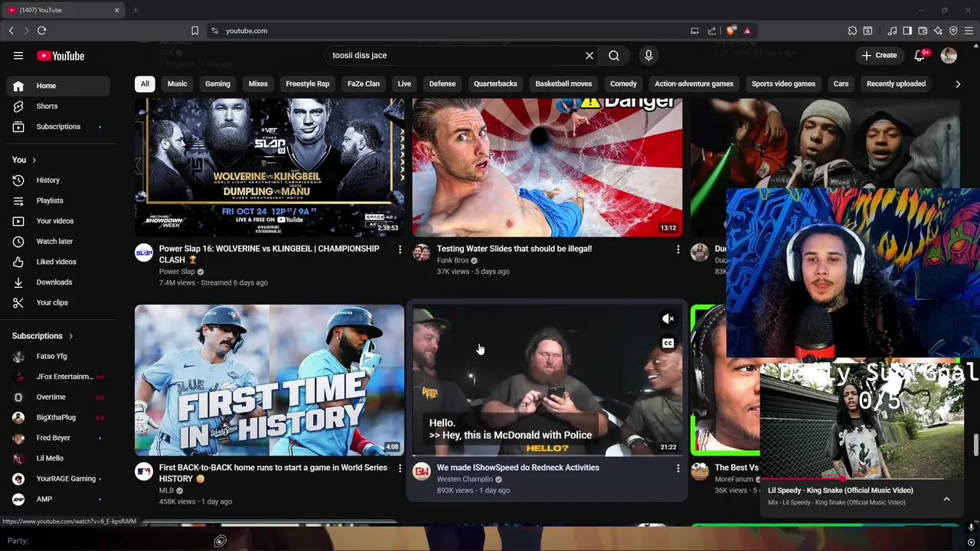Open the Brave Shields lion icon
The width and height of the screenshot is (980, 551).
(731, 31)
